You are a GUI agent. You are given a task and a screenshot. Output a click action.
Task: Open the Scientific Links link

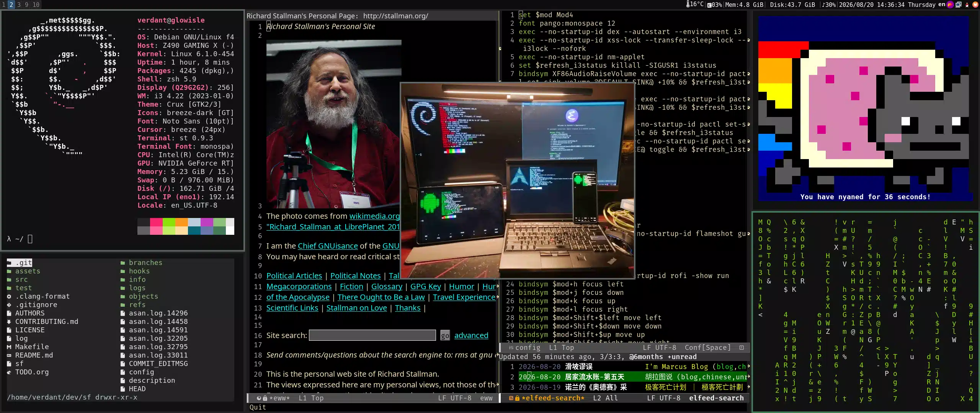pos(292,308)
